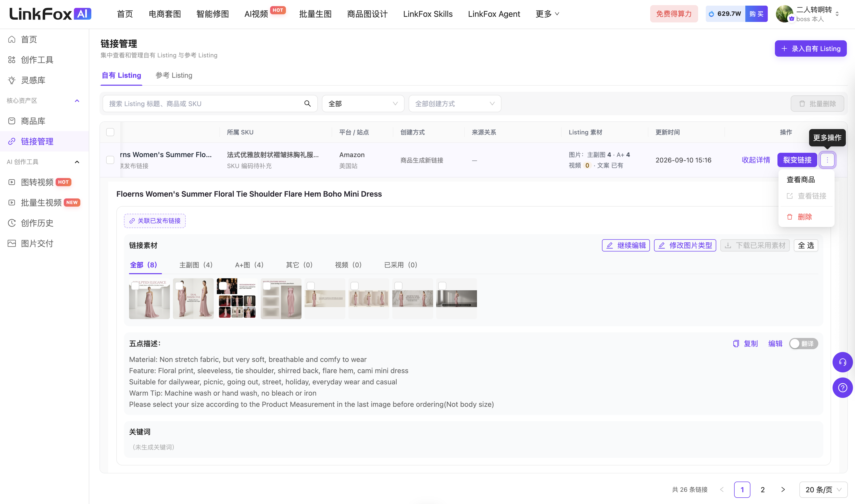855x504 pixels.
Task: Toggle the 翻译 translation switch
Action: tap(803, 344)
